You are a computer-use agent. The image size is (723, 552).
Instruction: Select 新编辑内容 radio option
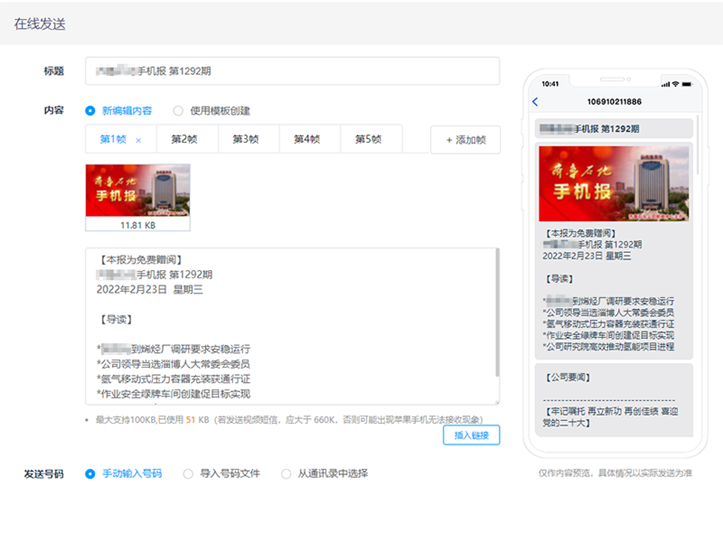pos(90,111)
